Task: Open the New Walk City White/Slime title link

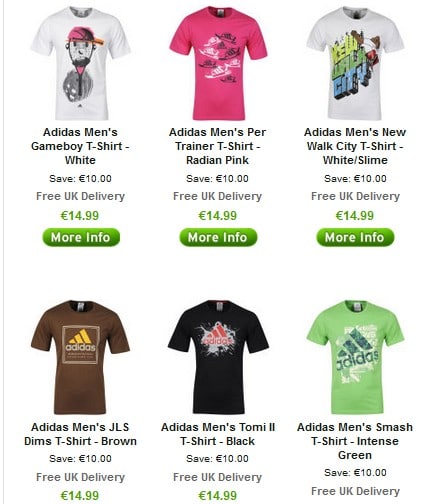Action: [355, 146]
